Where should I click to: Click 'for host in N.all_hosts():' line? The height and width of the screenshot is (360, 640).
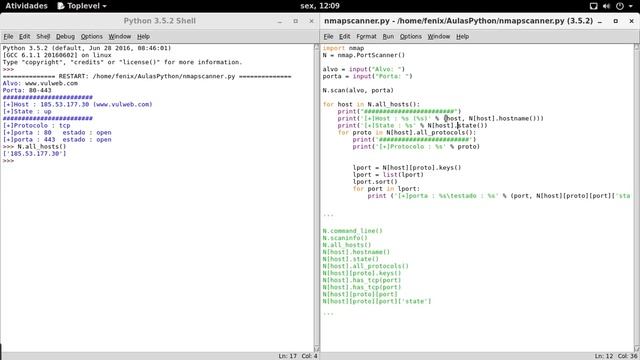[x=371, y=104]
